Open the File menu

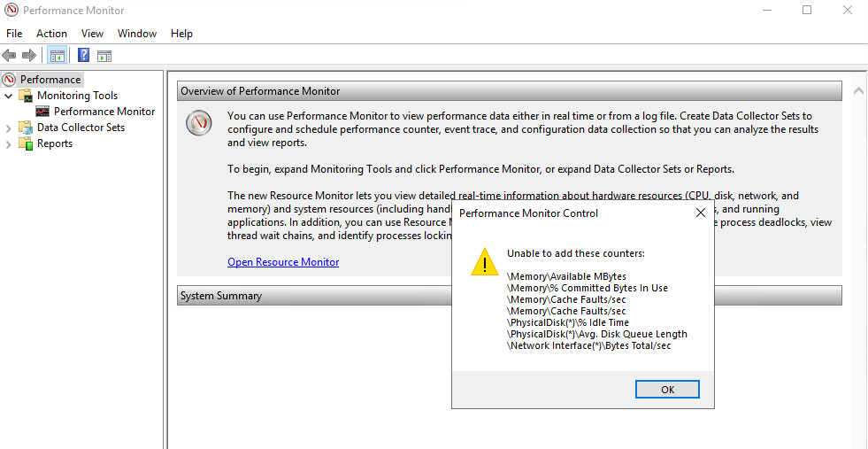tap(14, 34)
